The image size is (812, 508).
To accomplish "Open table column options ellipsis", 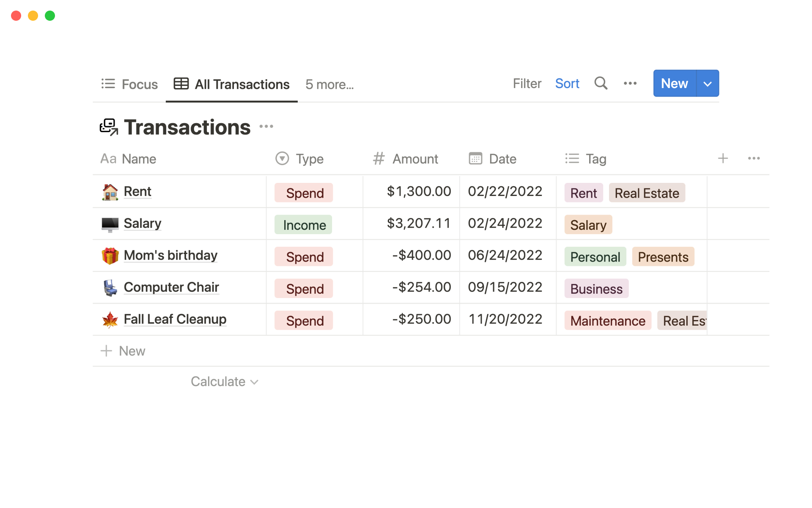I will coord(754,158).
